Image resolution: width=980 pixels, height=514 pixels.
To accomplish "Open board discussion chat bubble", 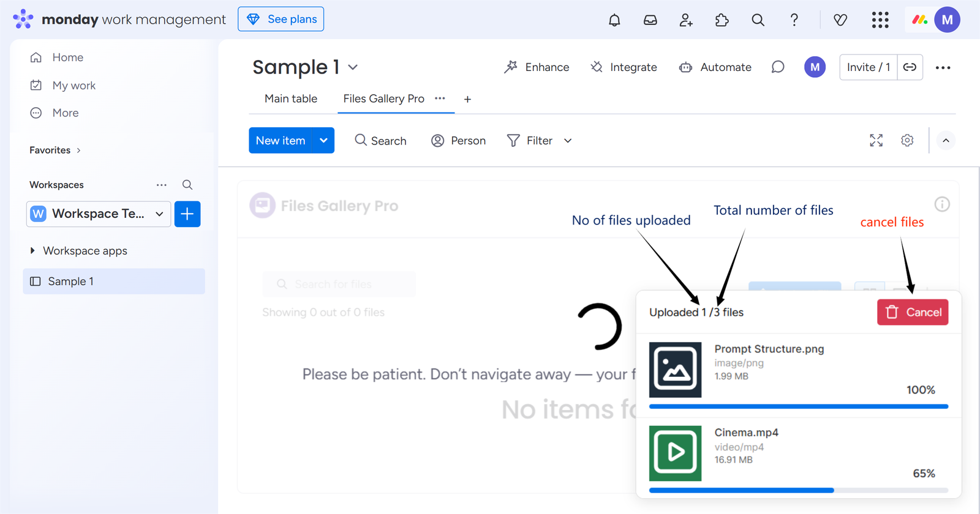I will (778, 67).
